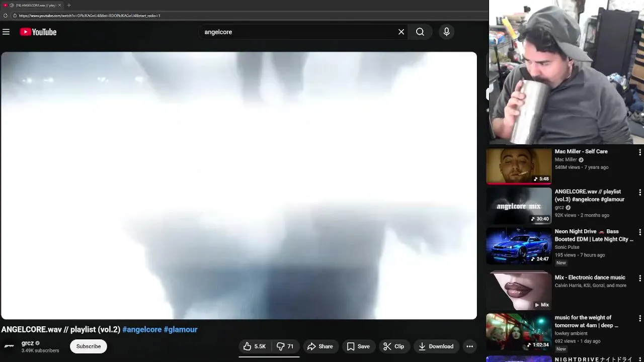Open options menu for Neon Night Drive
644x362 pixels.
coord(639,232)
